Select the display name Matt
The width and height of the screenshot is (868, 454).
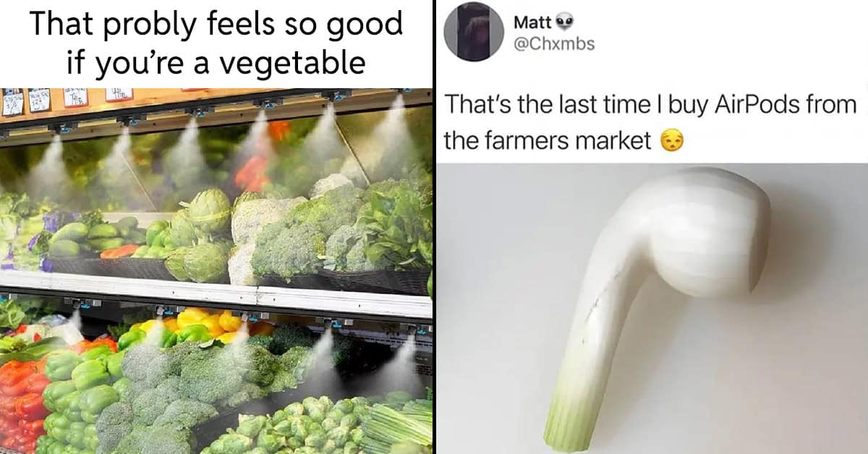click(532, 22)
